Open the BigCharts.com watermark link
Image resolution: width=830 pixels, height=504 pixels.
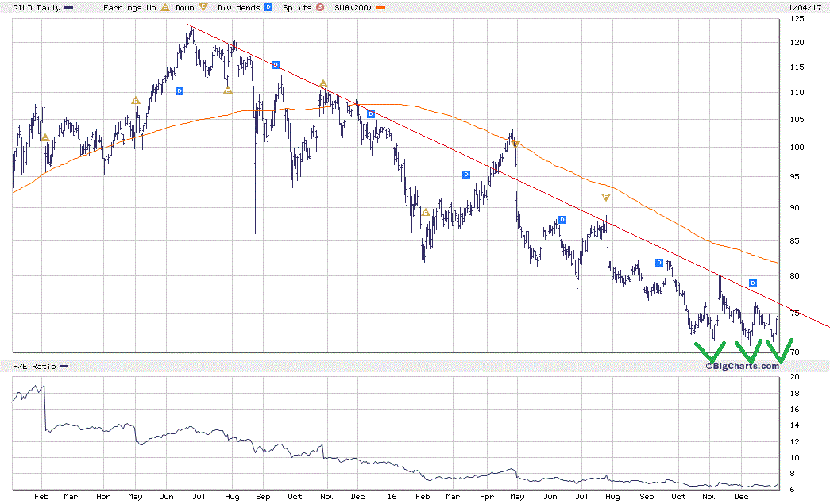click(742, 366)
